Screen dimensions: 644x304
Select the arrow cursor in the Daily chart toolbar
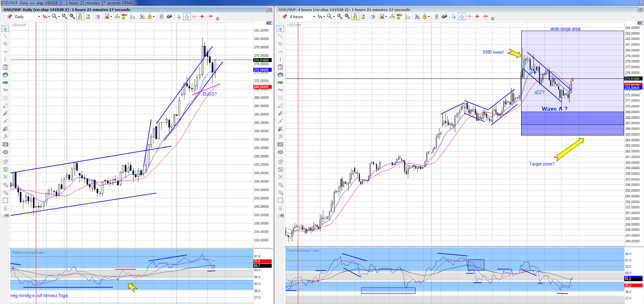[179, 17]
